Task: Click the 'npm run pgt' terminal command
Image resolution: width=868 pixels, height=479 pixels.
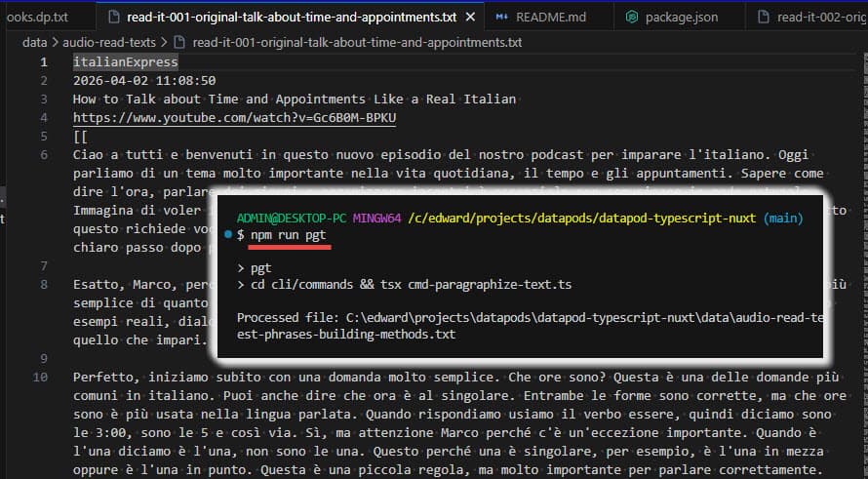Action: 289,235
